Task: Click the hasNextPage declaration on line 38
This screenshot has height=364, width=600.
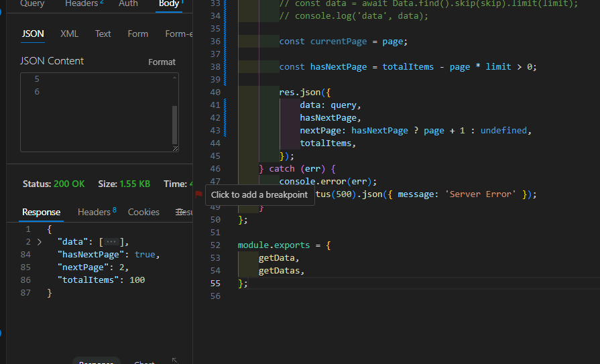Action: 408,66
